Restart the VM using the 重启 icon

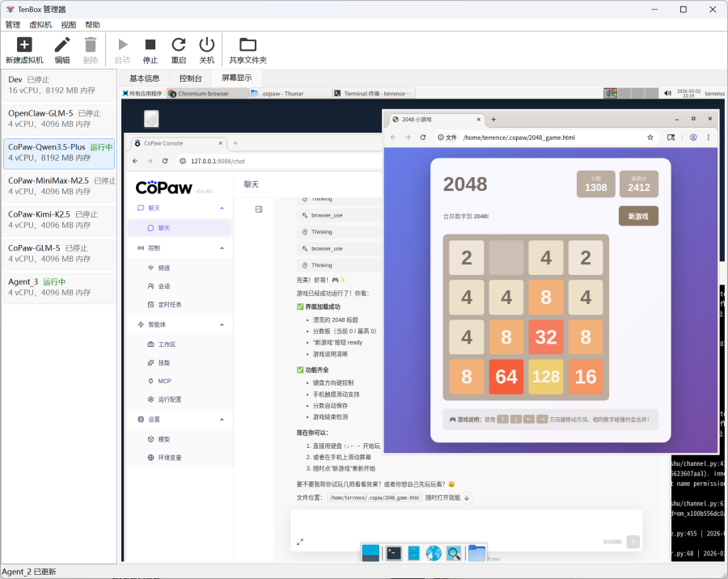(x=179, y=45)
